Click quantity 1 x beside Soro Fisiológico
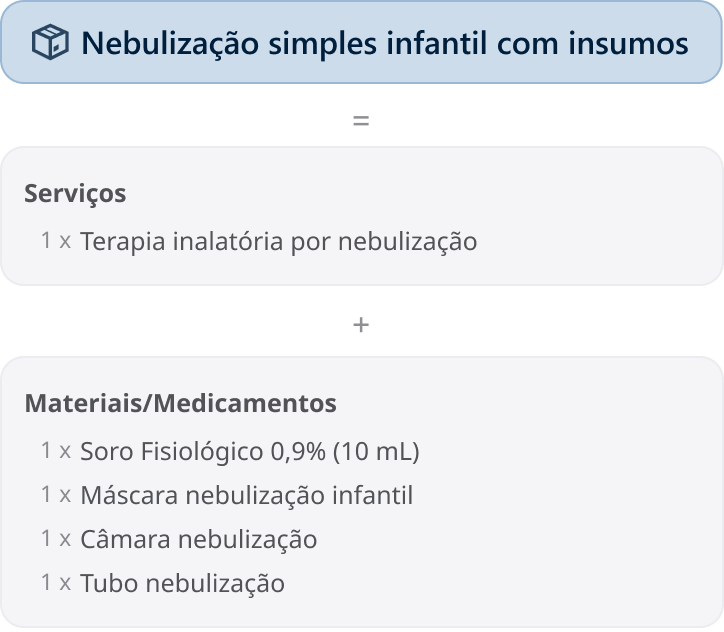 click(56, 450)
